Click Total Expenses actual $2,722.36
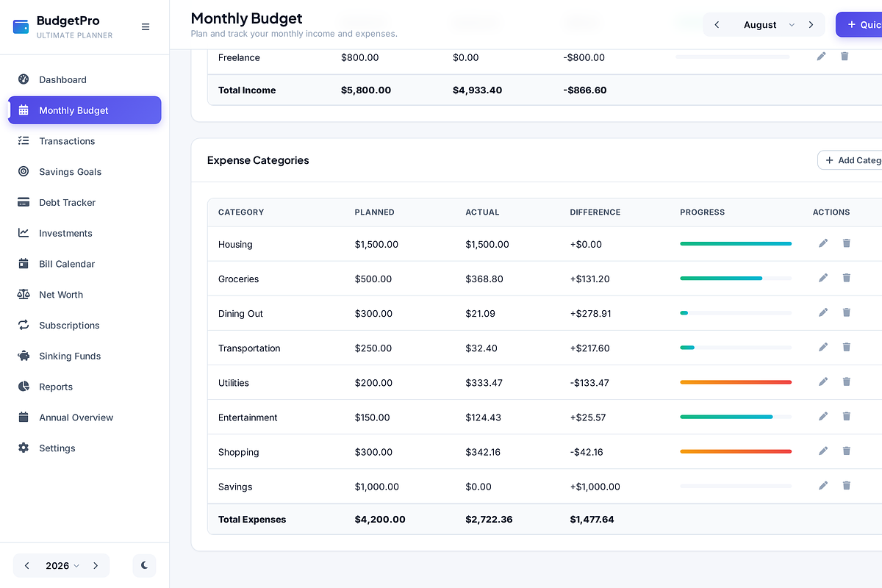This screenshot has width=882, height=588. pos(489,520)
